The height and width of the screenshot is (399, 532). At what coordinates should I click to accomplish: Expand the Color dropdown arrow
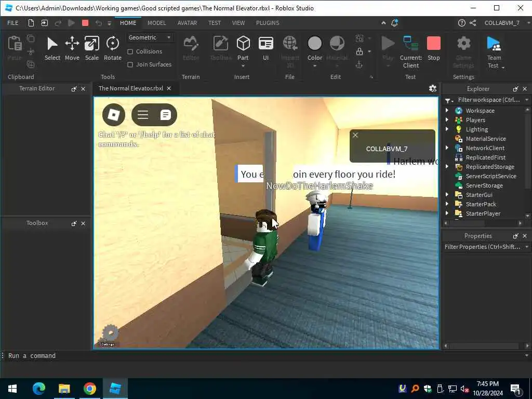click(314, 66)
